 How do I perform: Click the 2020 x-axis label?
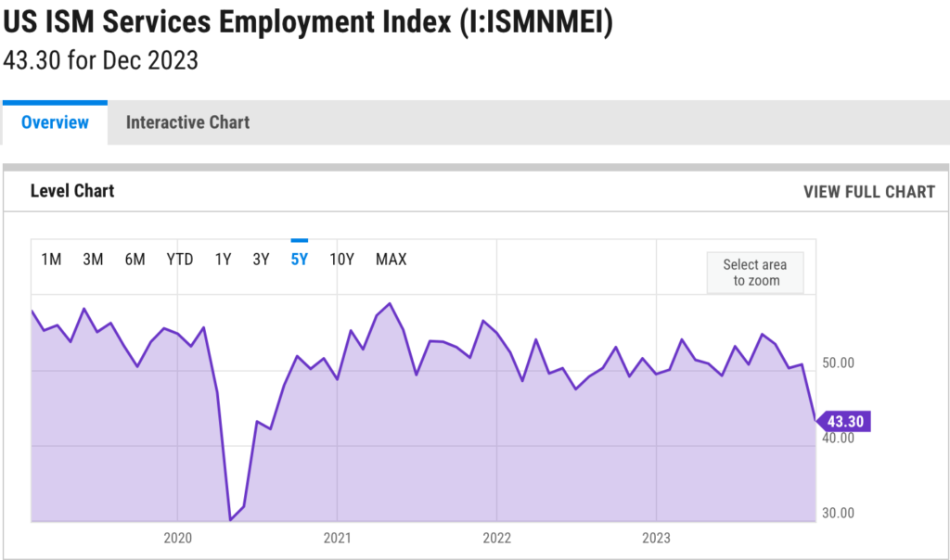click(177, 538)
